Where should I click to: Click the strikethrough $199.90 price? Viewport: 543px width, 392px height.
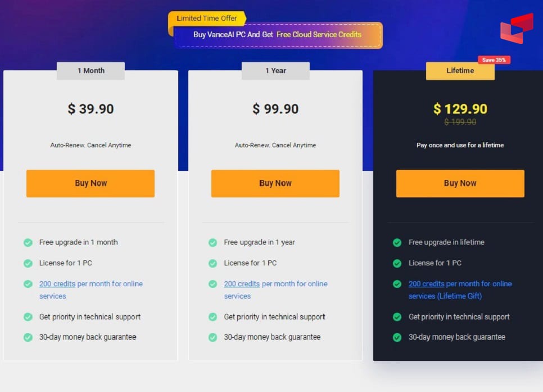tap(460, 121)
